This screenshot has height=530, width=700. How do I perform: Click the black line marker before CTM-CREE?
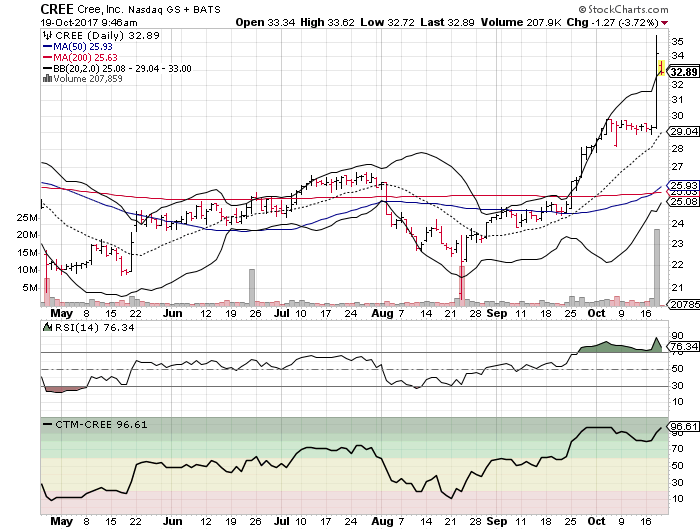pyautogui.click(x=47, y=424)
